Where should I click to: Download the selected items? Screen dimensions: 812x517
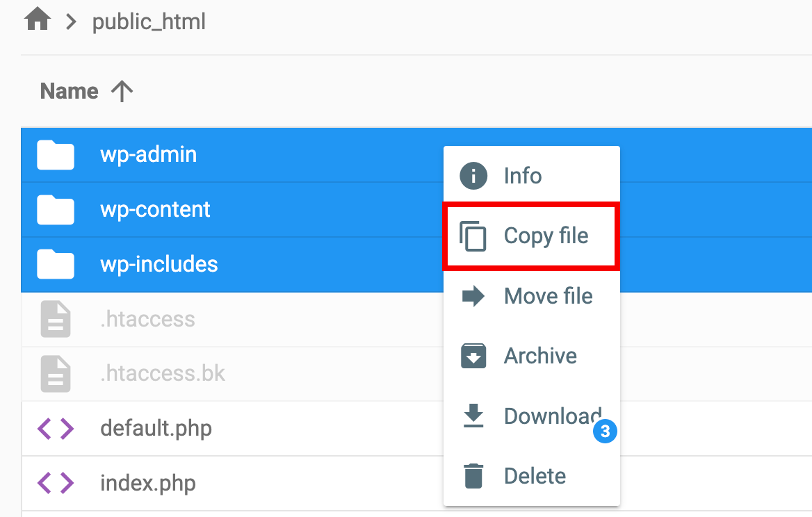point(552,416)
